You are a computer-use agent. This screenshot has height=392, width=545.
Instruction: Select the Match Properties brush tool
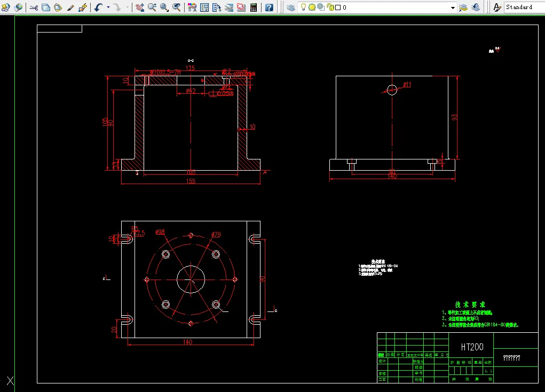click(x=70, y=7)
